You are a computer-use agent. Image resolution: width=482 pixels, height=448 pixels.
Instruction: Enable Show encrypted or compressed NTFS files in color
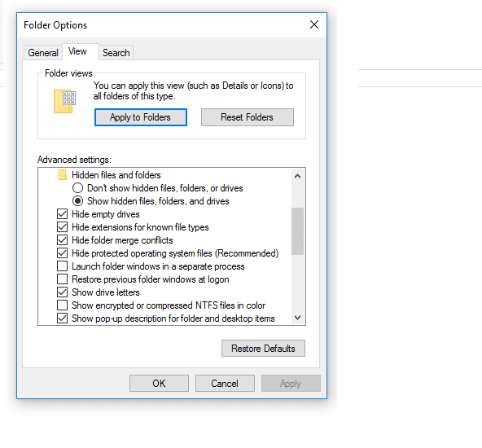pos(63,305)
